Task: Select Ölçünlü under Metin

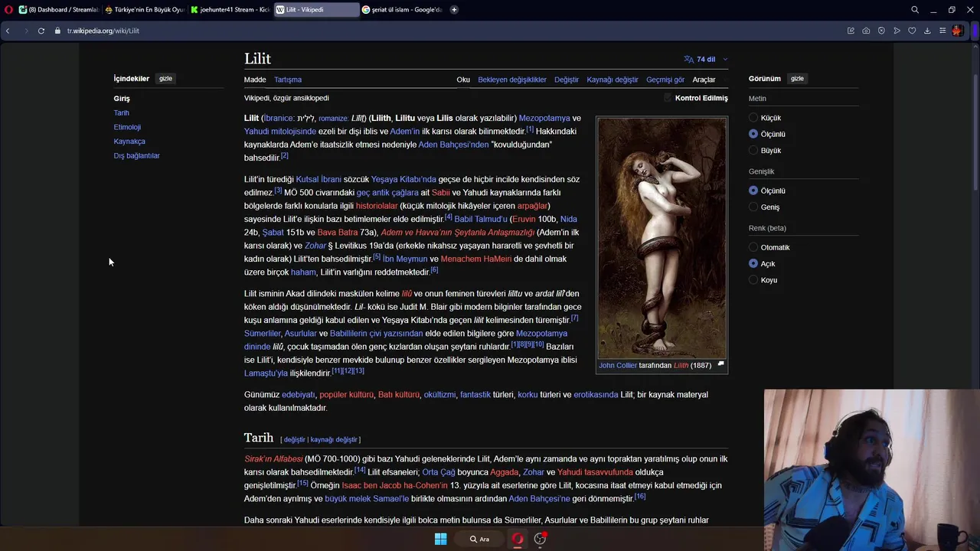Action: [753, 134]
